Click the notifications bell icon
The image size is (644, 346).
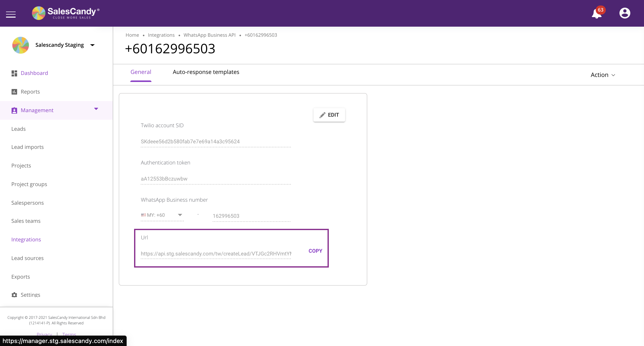click(x=597, y=14)
